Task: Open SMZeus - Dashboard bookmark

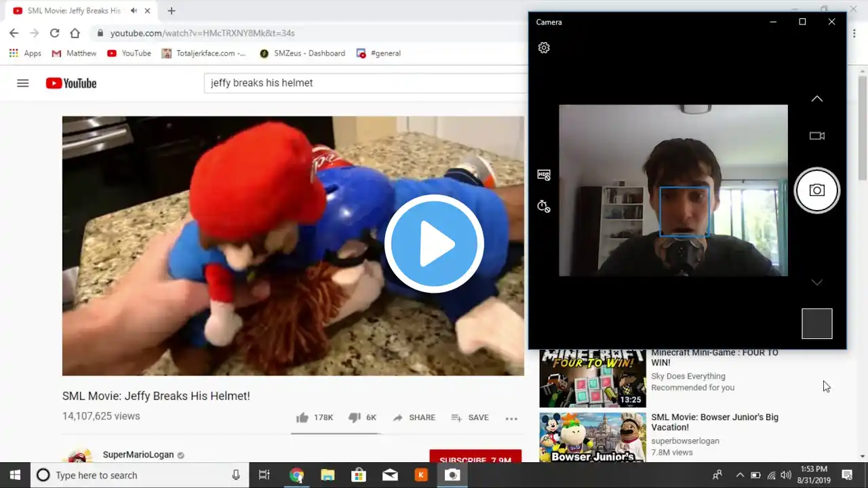Action: pyautogui.click(x=302, y=53)
